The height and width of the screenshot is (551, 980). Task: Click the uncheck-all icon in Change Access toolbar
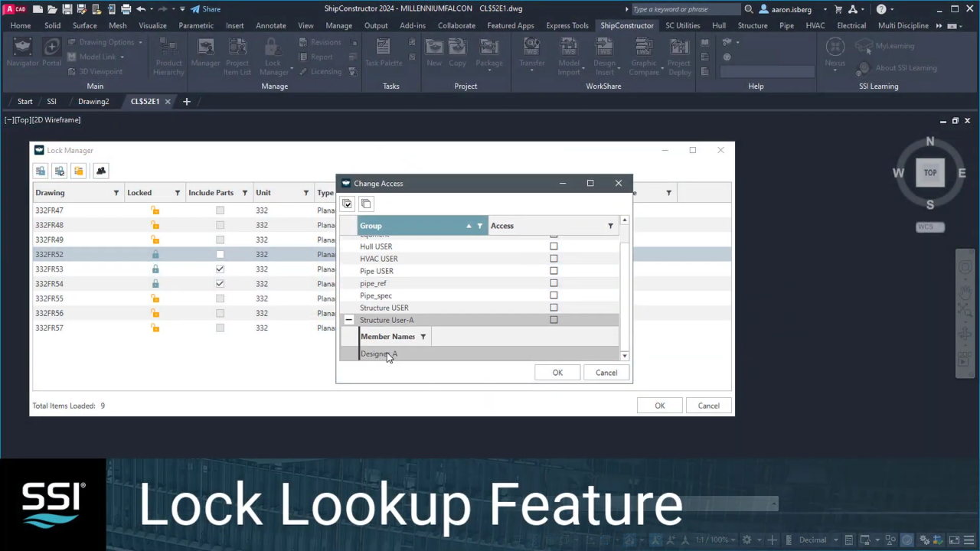pos(366,204)
